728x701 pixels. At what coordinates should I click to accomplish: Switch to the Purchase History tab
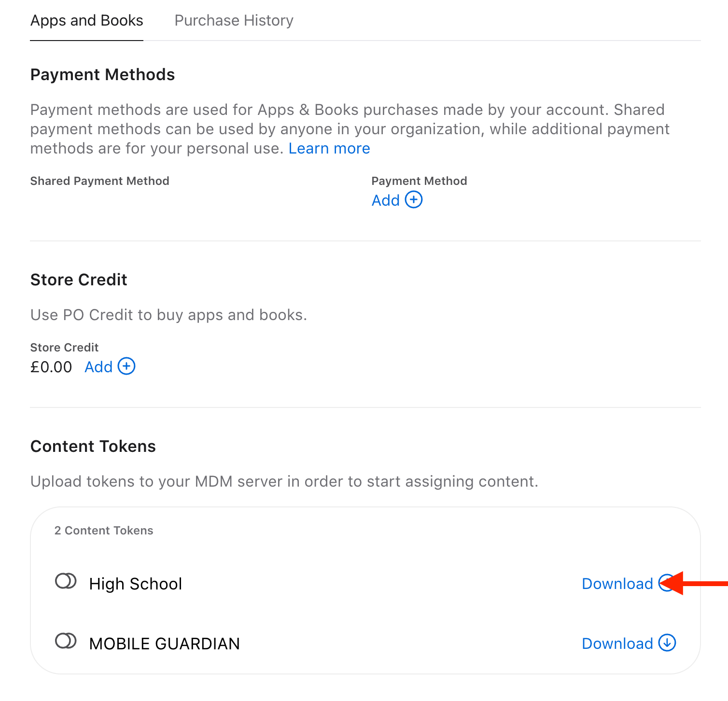[234, 20]
